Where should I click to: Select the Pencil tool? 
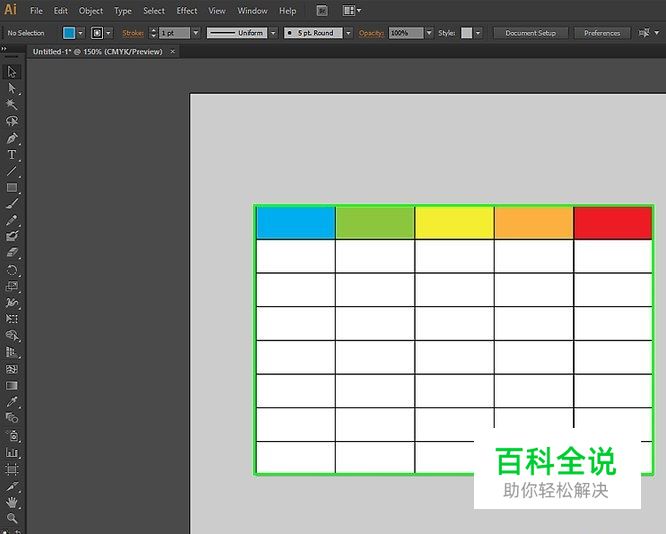12,220
